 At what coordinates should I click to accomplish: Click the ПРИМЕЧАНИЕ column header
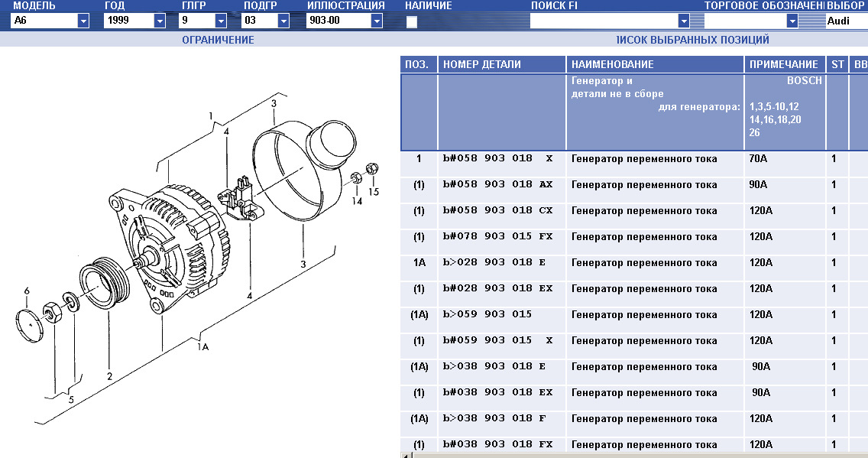(x=784, y=64)
